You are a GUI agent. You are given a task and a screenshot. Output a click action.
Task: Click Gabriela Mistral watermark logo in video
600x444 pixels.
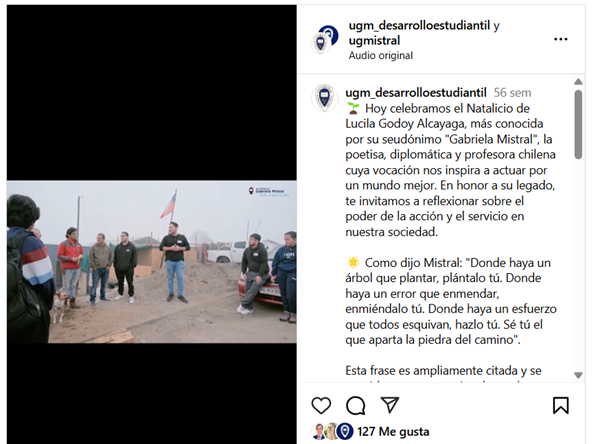269,191
